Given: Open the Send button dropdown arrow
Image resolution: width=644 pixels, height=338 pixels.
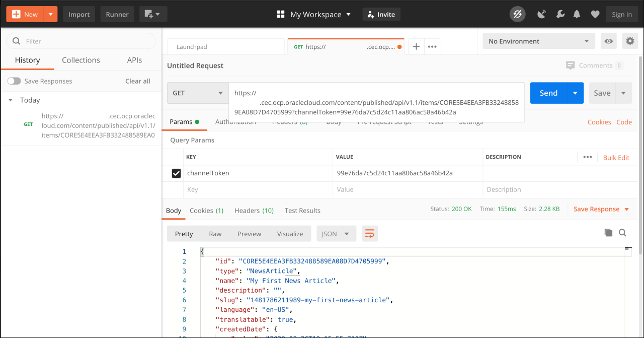Looking at the screenshot, I should point(575,93).
